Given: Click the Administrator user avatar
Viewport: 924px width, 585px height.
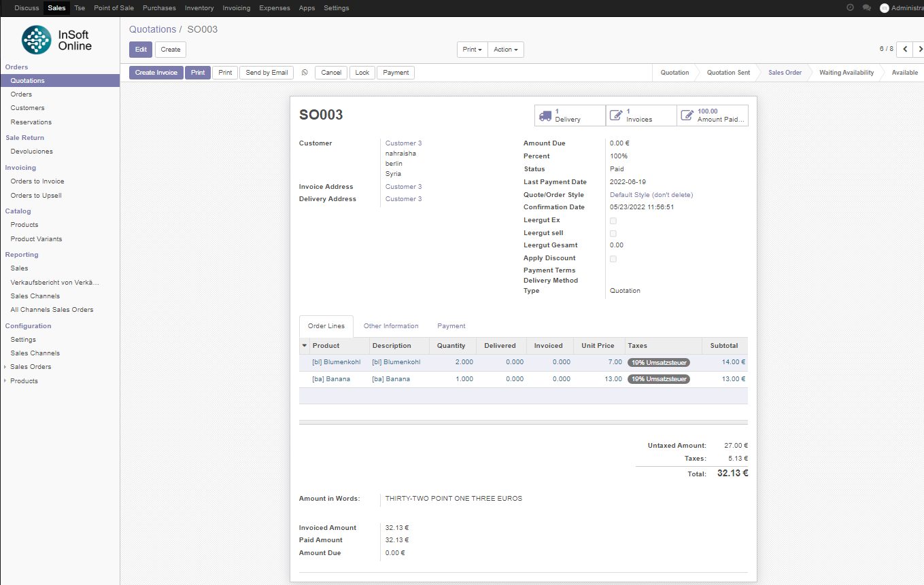Looking at the screenshot, I should [884, 8].
